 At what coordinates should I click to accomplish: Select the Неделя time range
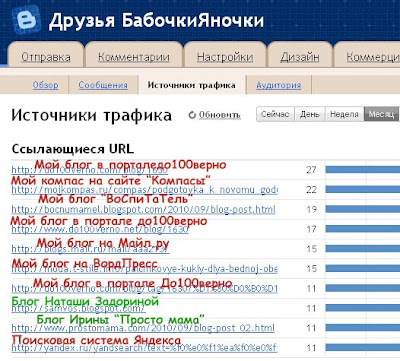344,114
